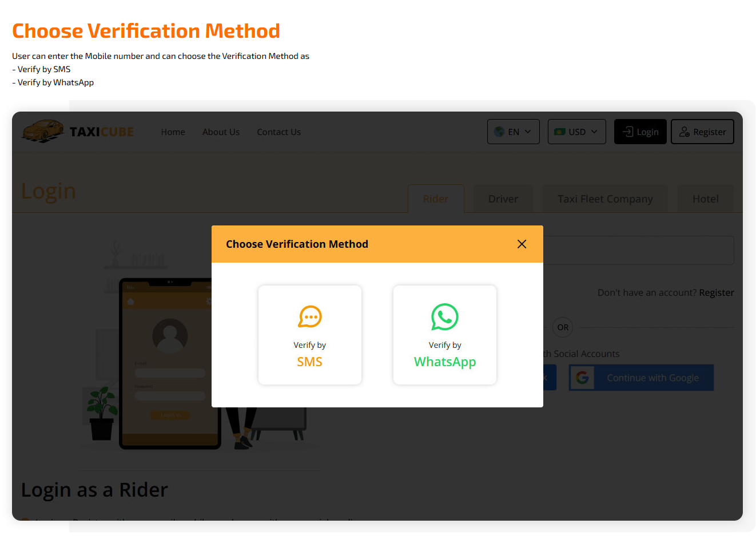This screenshot has height=555, width=756.
Task: Click the orange 'Choose Verification Method' page heading
Action: [x=146, y=31]
